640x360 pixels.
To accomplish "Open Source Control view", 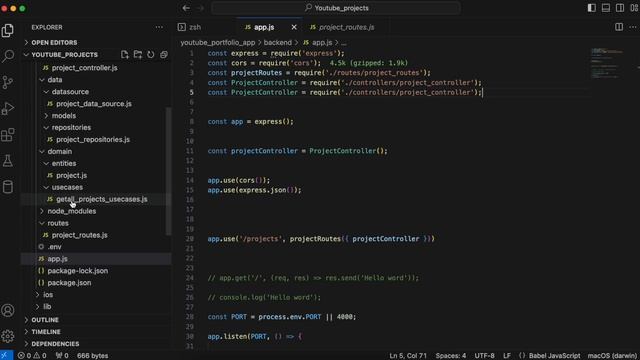I will [8, 82].
